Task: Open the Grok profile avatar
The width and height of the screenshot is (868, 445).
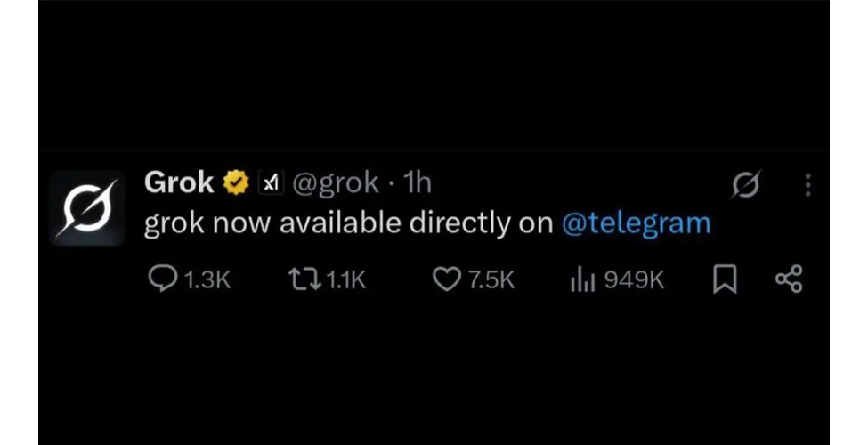Action: pyautogui.click(x=87, y=207)
